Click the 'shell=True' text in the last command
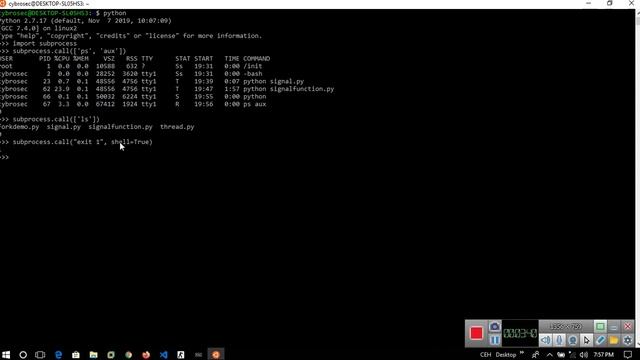The height and width of the screenshot is (360, 640). click(x=130, y=142)
